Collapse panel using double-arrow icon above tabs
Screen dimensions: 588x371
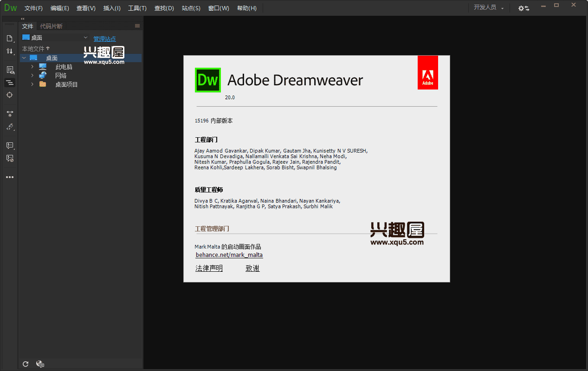[23, 19]
